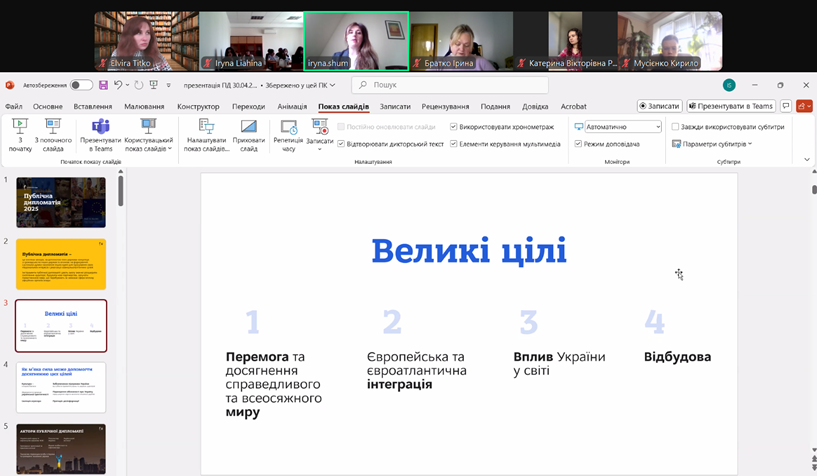This screenshot has width=817, height=476.
Task: Click the Save icon in the title bar
Action: 102,86
